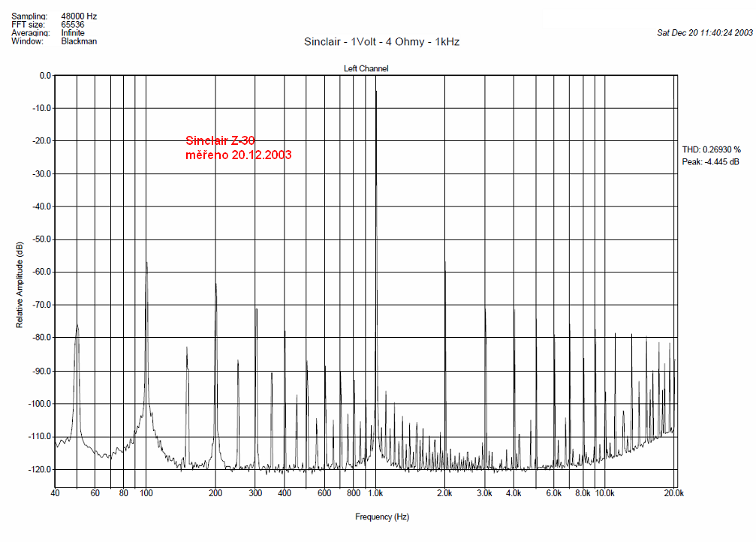This screenshot has width=756, height=542.
Task: Click the '80' frequency axis tick
Action: click(123, 493)
